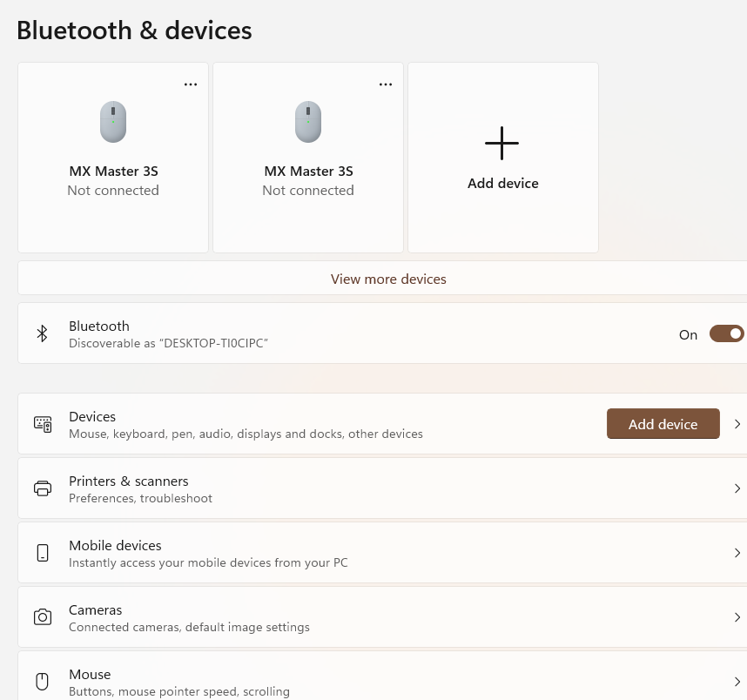The width and height of the screenshot is (747, 700).
Task: Select second MX Master 3S name text
Action: tap(309, 171)
